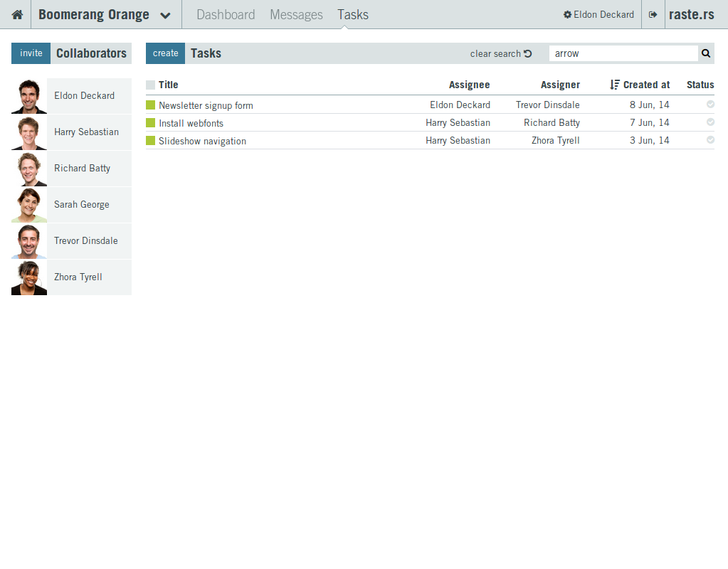Click the logout arrow icon
728x569 pixels.
coord(653,15)
